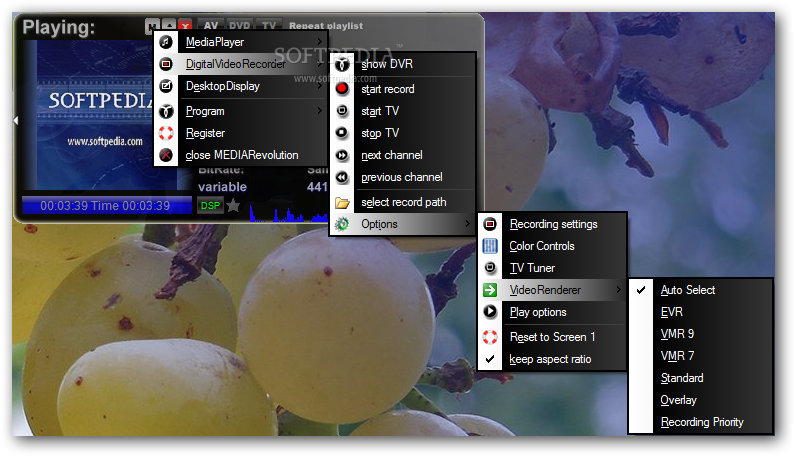Open the DigitalVideoRecorder menu entry

[x=240, y=64]
